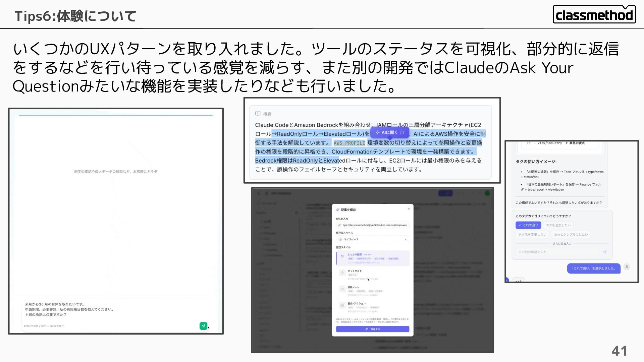Click the sparkle icon next to 記事を保存
Screen dimensions: 644x362
point(338,210)
